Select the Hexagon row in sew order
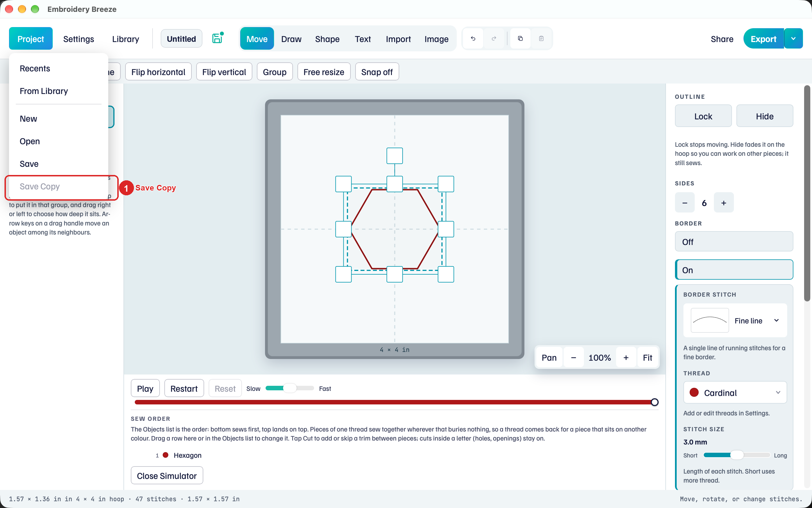The height and width of the screenshot is (508, 812). coord(395,455)
